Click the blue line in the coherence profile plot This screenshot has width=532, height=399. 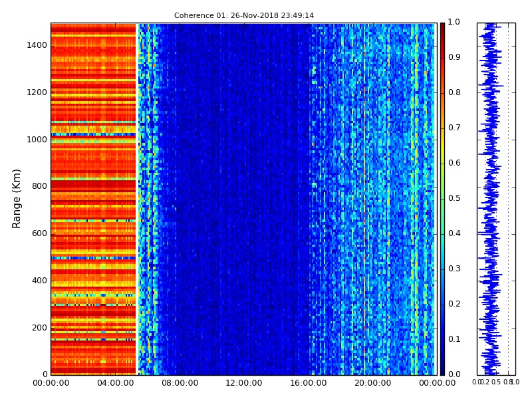491,199
